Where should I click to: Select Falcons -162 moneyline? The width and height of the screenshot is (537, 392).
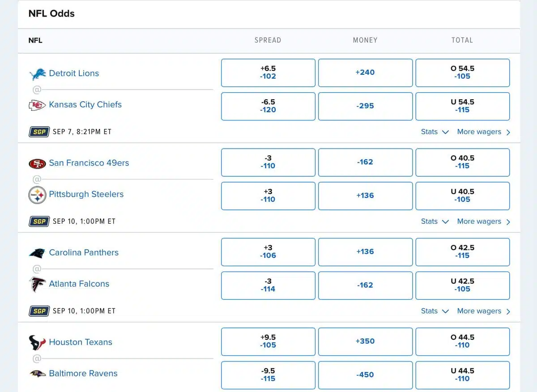365,285
